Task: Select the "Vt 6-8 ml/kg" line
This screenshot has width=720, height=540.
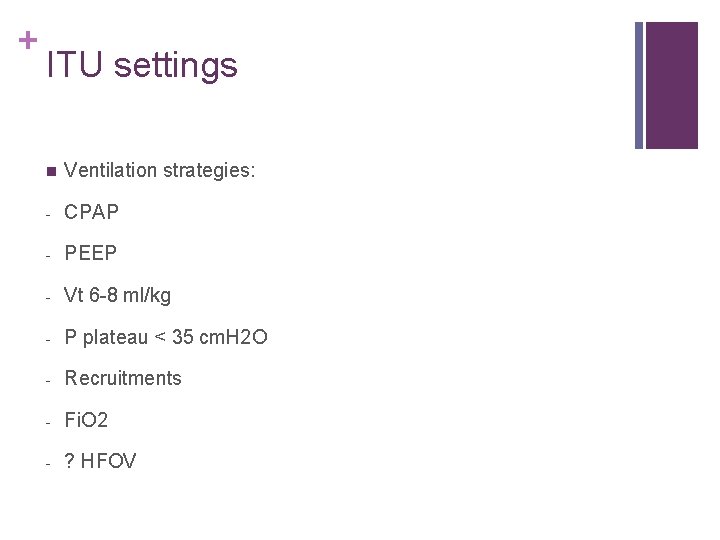Action: click(x=117, y=296)
